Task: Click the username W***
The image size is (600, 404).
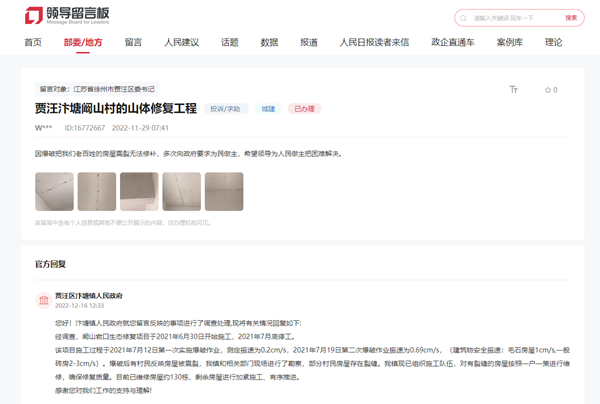Action: pyautogui.click(x=43, y=128)
